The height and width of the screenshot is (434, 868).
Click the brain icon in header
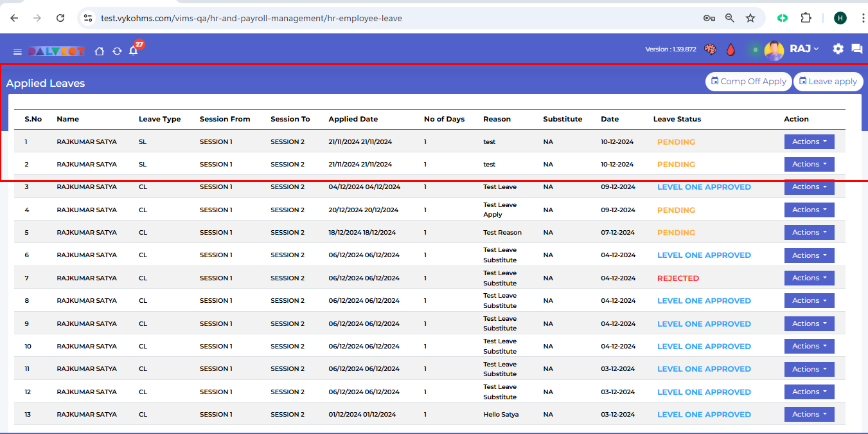tap(711, 49)
